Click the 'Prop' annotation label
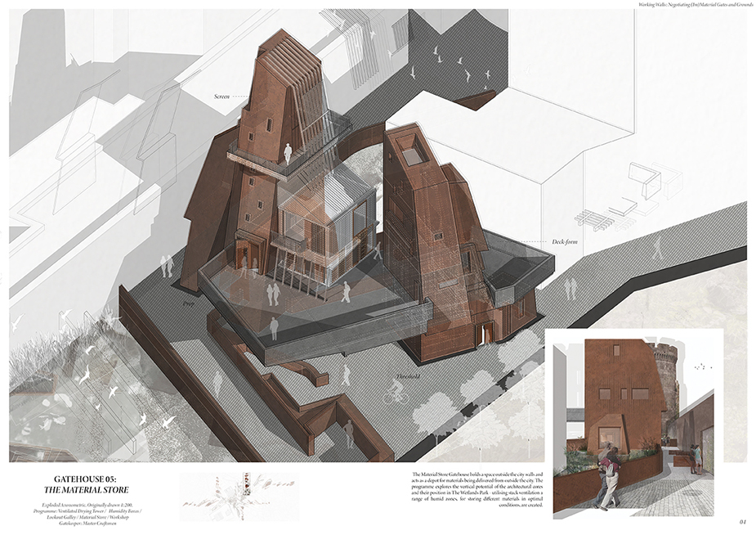 click(181, 301)
